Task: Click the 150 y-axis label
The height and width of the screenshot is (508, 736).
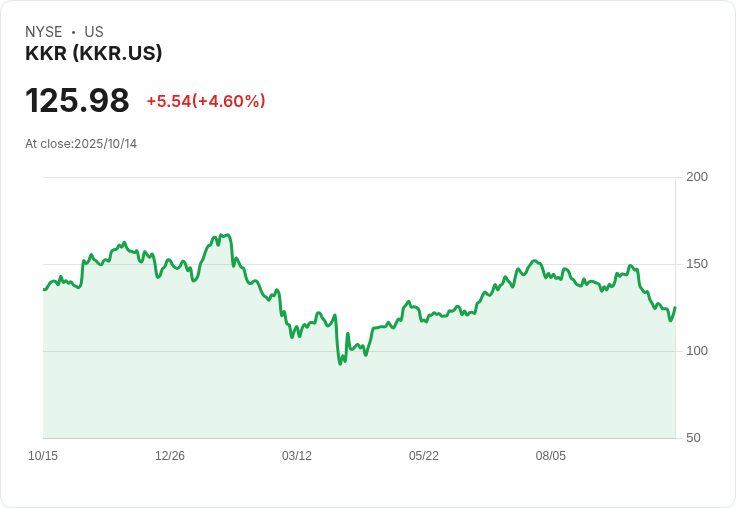Action: pyautogui.click(x=697, y=264)
